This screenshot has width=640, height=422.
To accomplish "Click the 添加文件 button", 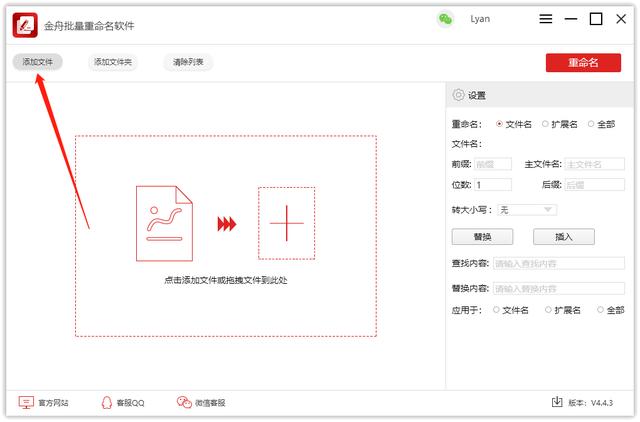I will pyautogui.click(x=38, y=62).
